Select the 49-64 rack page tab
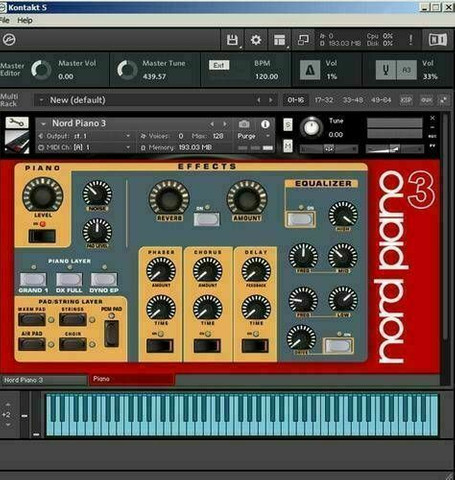The image size is (455, 480). (381, 100)
